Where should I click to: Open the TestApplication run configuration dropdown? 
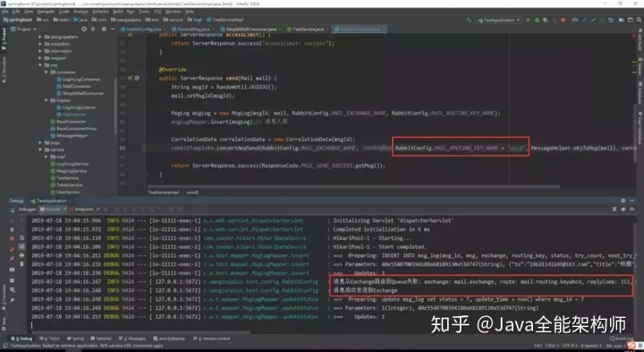[x=499, y=20]
